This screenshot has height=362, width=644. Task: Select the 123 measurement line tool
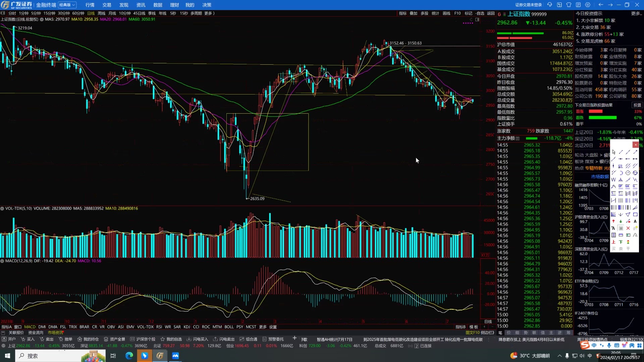pyautogui.click(x=621, y=166)
